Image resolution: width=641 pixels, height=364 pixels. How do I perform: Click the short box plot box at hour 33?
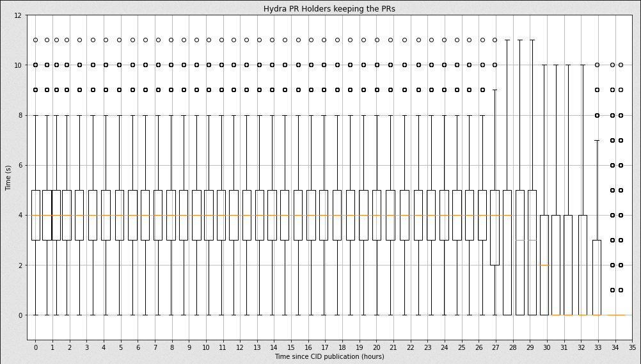(597, 278)
